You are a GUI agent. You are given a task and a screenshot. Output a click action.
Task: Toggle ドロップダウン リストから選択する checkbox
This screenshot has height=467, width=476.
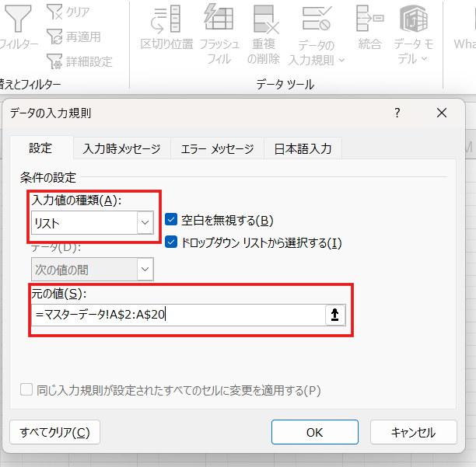click(171, 242)
